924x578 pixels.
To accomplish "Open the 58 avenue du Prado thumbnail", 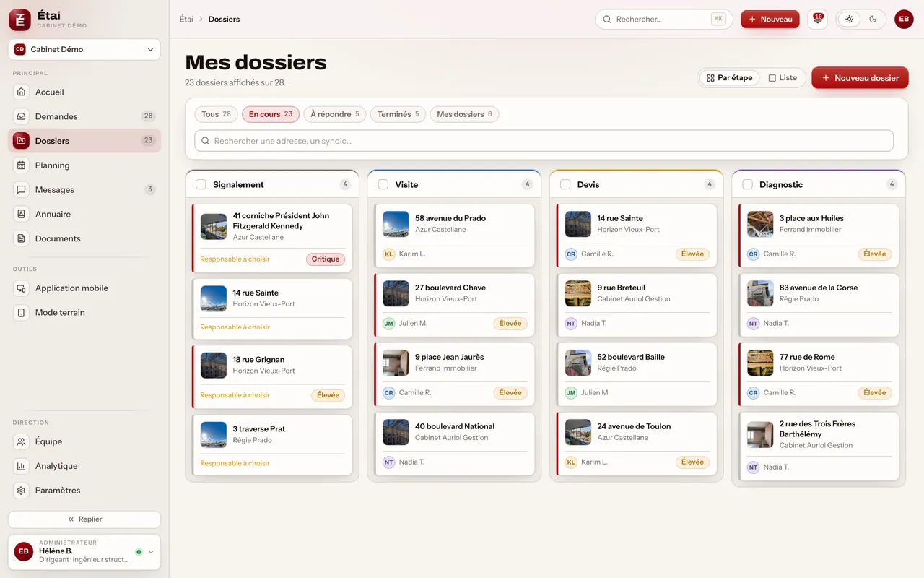I will 396,224.
